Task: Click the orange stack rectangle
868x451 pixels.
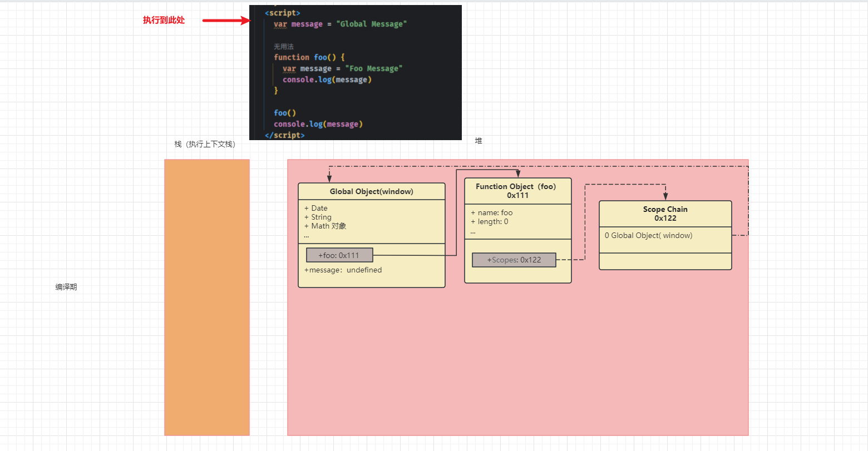Action: (207, 297)
